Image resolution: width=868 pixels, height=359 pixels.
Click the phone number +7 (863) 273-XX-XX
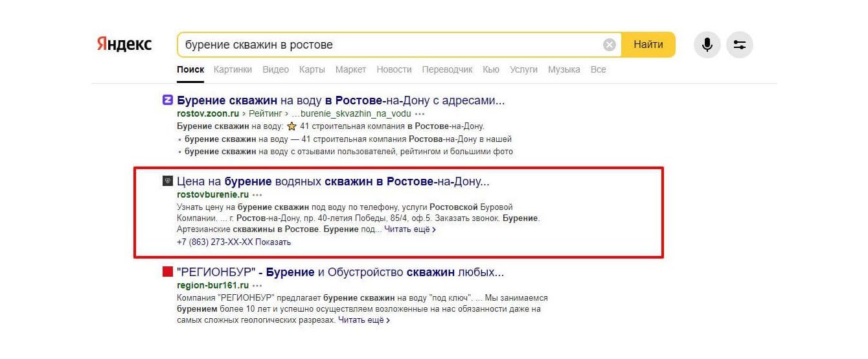(x=214, y=242)
